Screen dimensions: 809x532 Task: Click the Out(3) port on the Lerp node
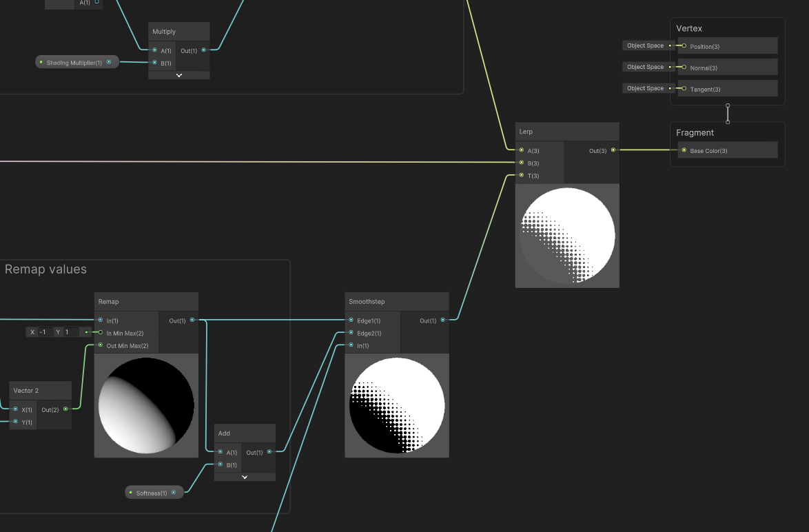613,151
